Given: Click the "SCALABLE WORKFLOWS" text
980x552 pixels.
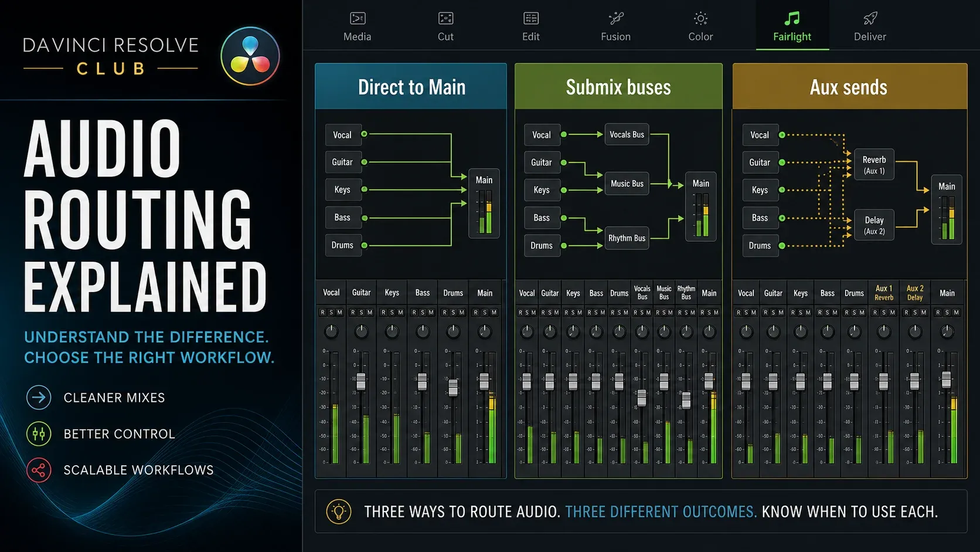Looking at the screenshot, I should point(138,470).
